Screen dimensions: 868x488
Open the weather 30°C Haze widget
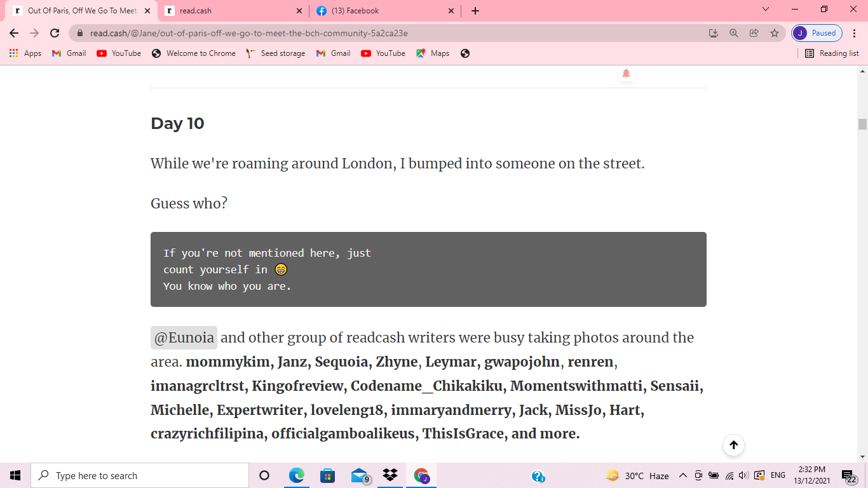point(637,475)
